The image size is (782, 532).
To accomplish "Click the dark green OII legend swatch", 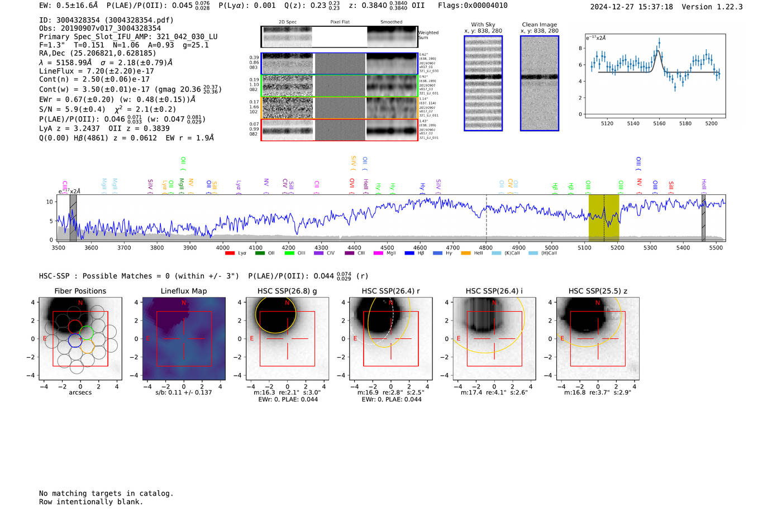I will pos(259,253).
